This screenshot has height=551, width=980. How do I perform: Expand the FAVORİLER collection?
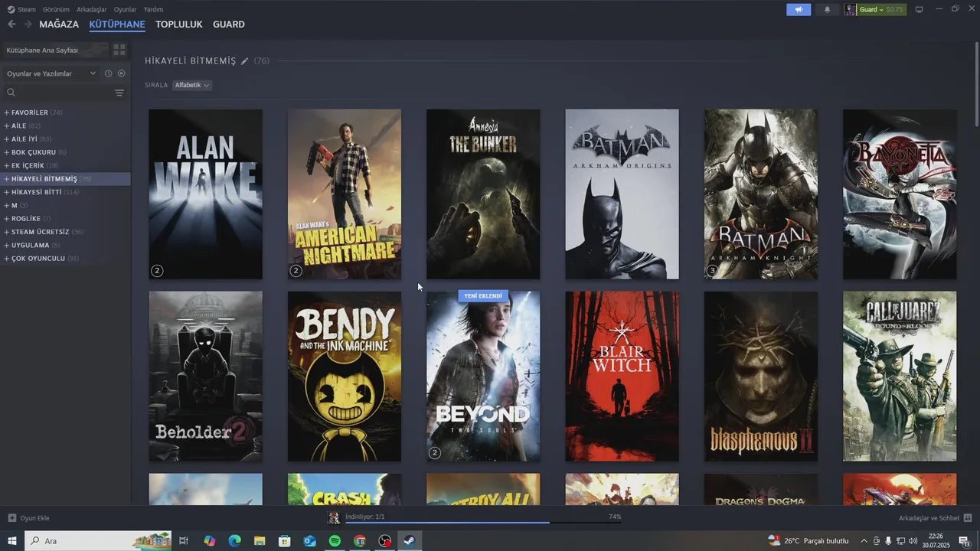click(7, 112)
